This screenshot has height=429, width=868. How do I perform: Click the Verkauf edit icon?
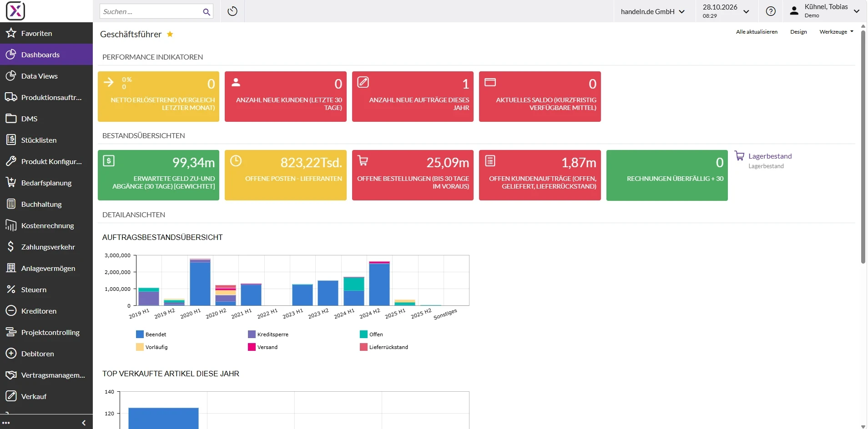tap(11, 396)
